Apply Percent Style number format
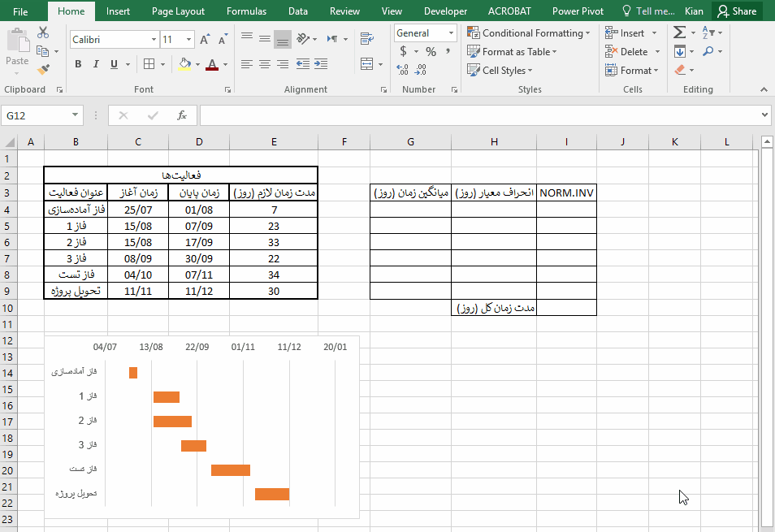Image resolution: width=775 pixels, height=532 pixels. click(x=431, y=51)
